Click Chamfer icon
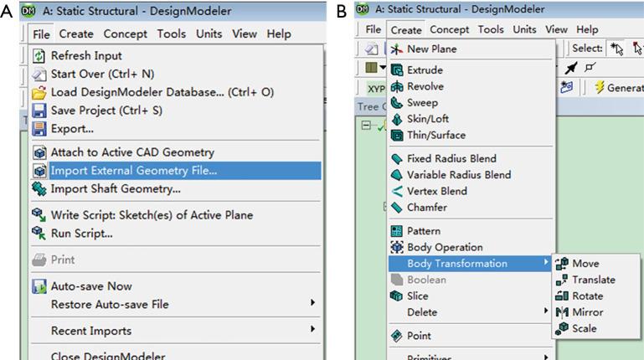The width and height of the screenshot is (644, 360). tap(397, 208)
